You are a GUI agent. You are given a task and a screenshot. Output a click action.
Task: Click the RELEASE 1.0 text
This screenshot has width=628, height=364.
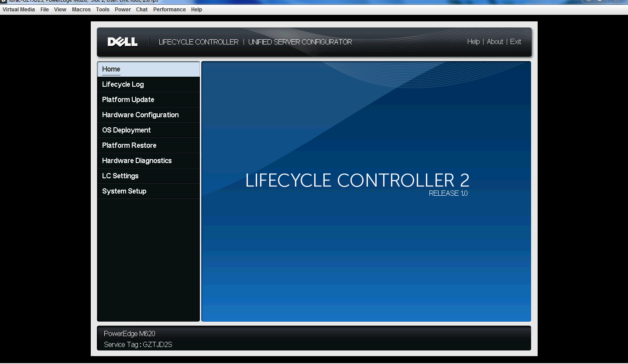[x=448, y=194]
